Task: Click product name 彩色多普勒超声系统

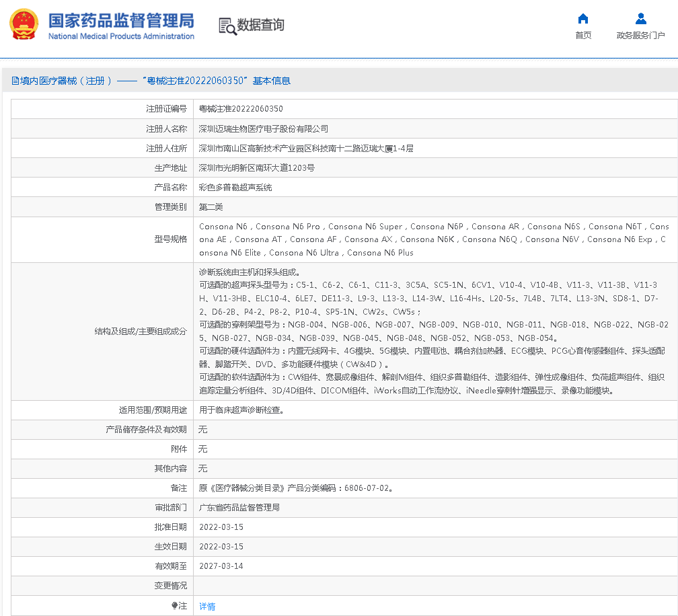Action: (235, 187)
